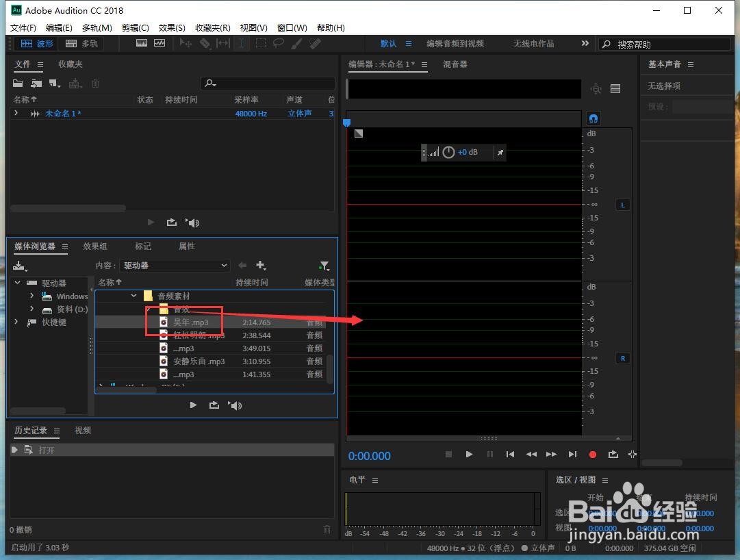Select the Slip tool in the toolbar
The width and height of the screenshot is (740, 560).
tap(222, 43)
